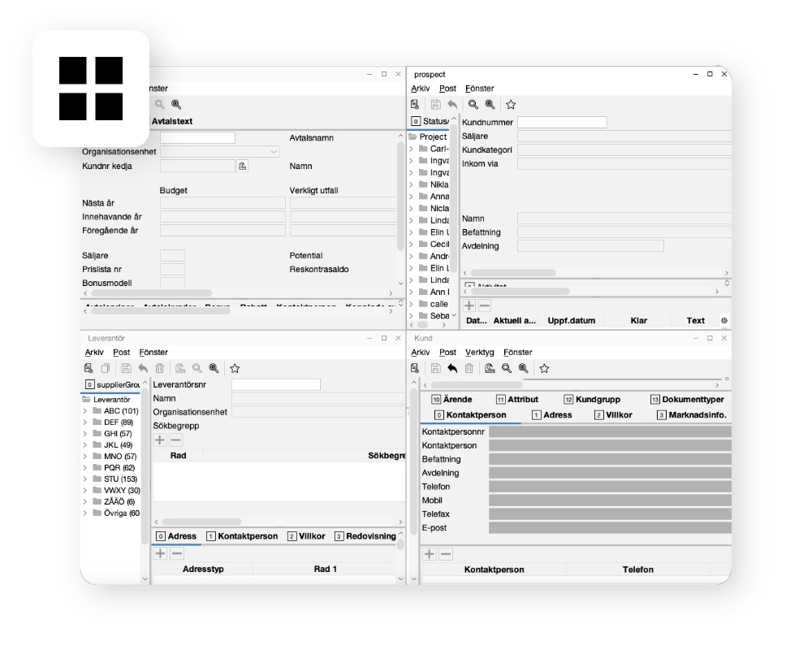Image resolution: width=812 pixels, height=650 pixels.
Task: Click the undo arrow in Leverantör toolbar
Action: tap(143, 369)
